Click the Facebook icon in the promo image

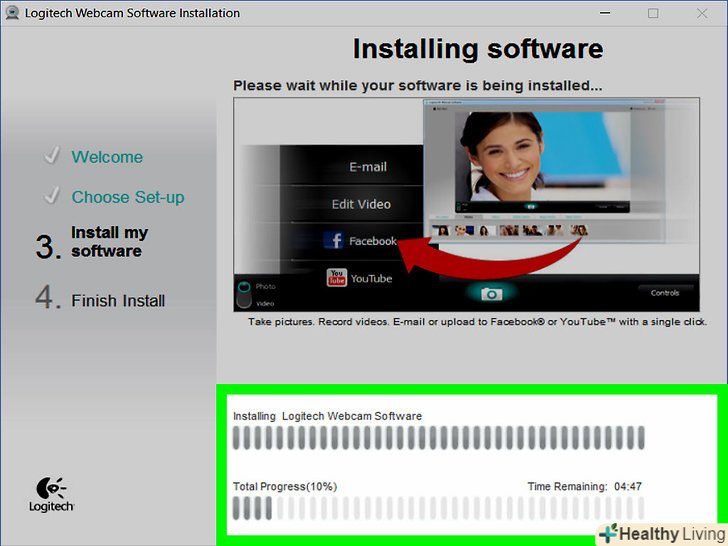(x=333, y=240)
